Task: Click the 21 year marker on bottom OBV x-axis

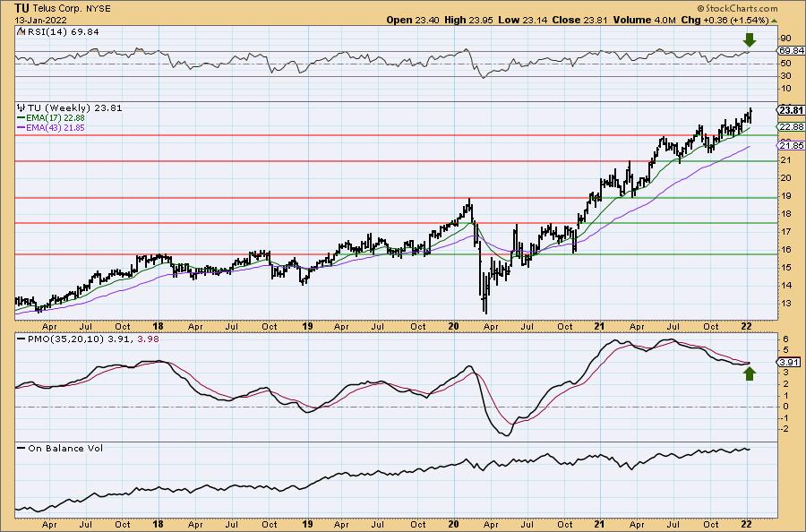Action: pyautogui.click(x=599, y=524)
